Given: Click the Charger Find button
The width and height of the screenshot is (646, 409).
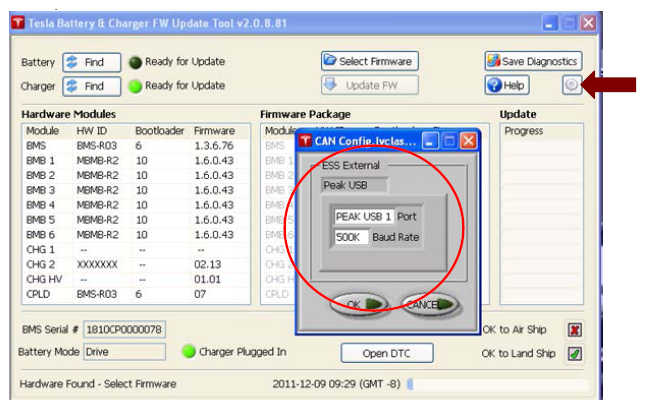Looking at the screenshot, I should [92, 86].
